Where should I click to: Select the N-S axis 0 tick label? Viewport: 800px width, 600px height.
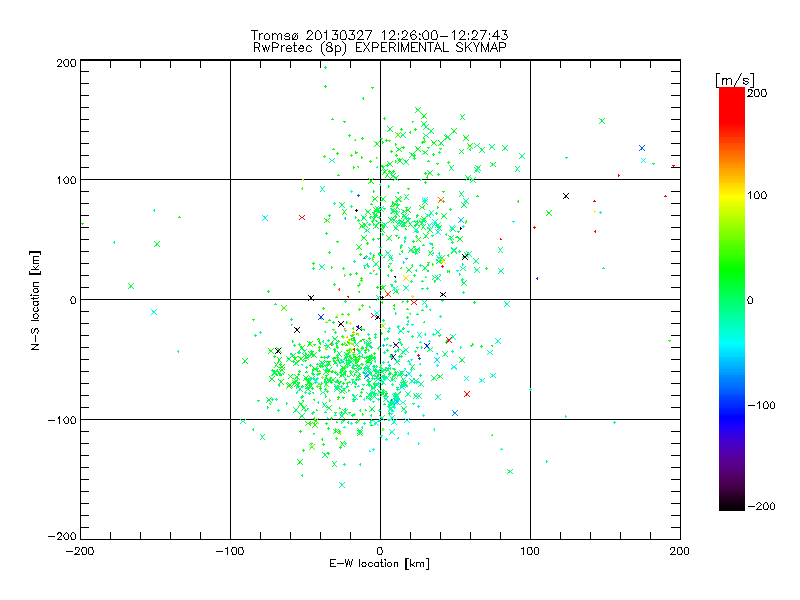coord(73,300)
